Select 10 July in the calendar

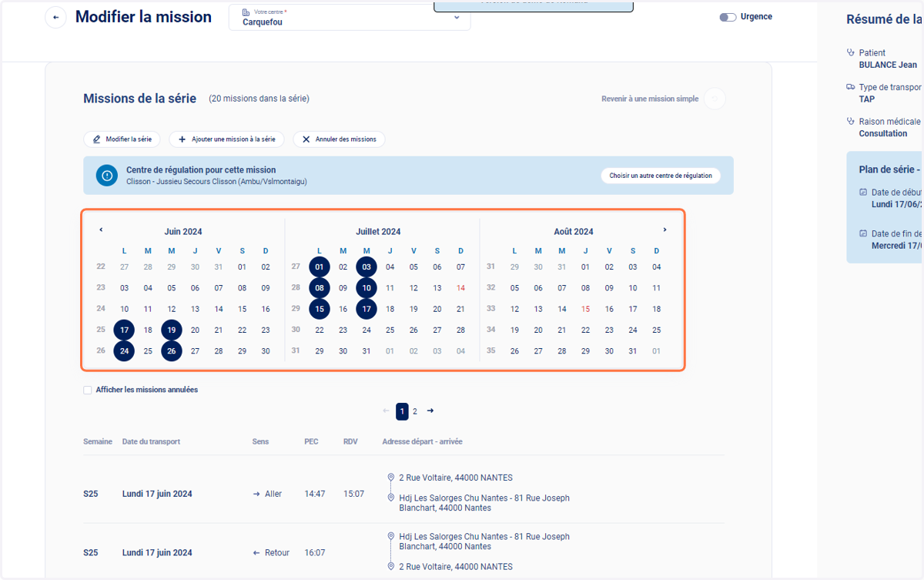point(367,288)
